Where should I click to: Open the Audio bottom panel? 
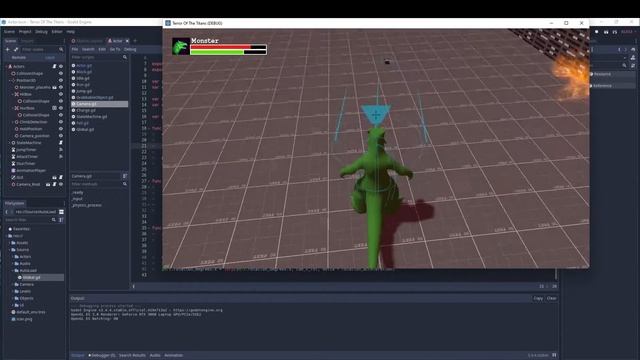(x=155, y=356)
